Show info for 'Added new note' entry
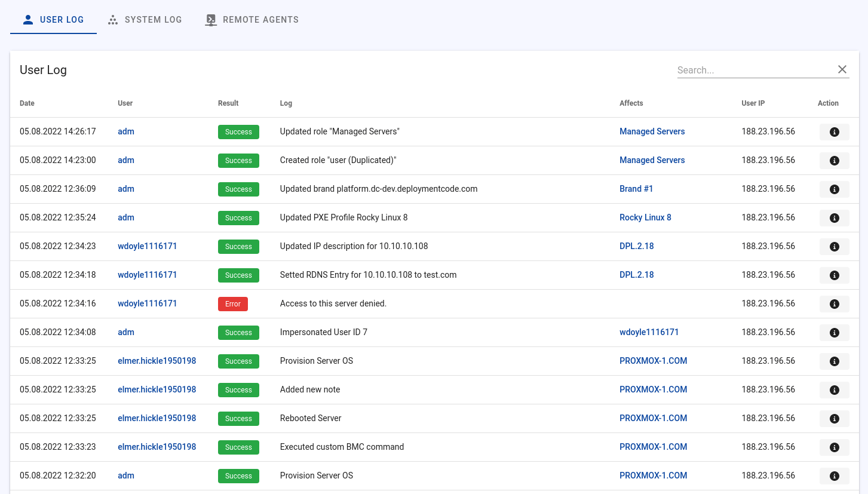This screenshot has width=868, height=494. coord(834,390)
